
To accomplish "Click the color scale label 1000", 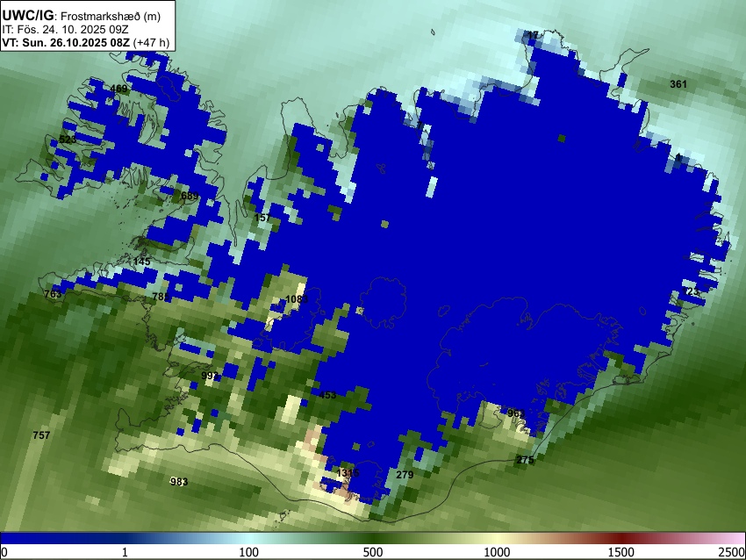I will [x=497, y=552].
